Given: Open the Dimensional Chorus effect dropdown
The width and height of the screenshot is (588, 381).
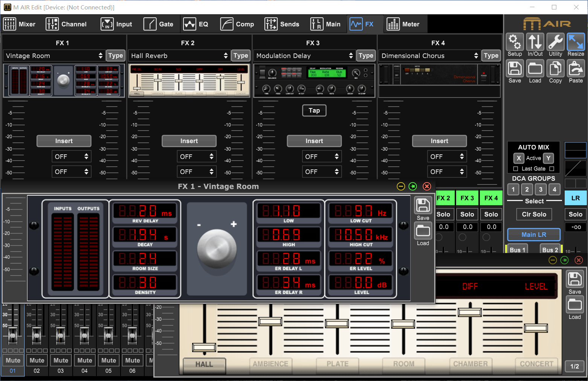Looking at the screenshot, I should coord(429,56).
